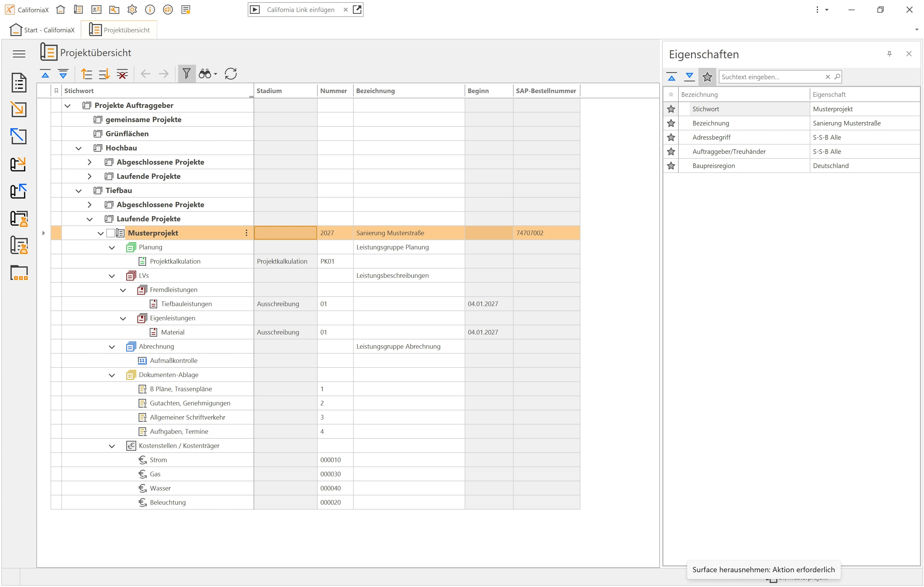Click the document list icon in the left sidebar
Screen dimensions: 924x587
tap(19, 83)
